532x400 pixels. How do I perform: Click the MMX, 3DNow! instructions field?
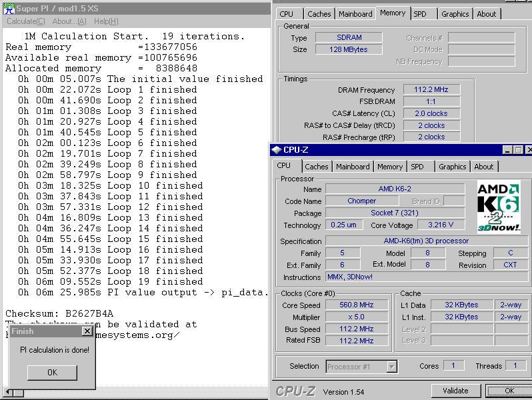pyautogui.click(x=427, y=277)
